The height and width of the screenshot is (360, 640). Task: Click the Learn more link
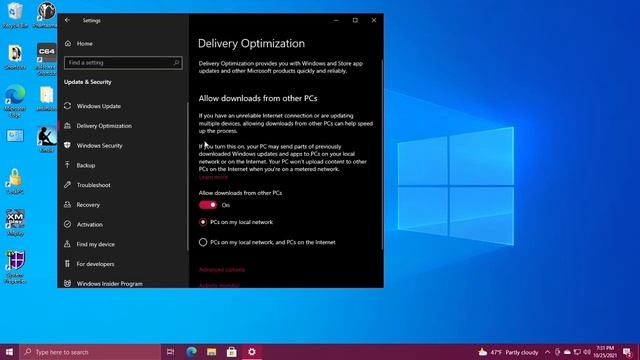point(213,177)
